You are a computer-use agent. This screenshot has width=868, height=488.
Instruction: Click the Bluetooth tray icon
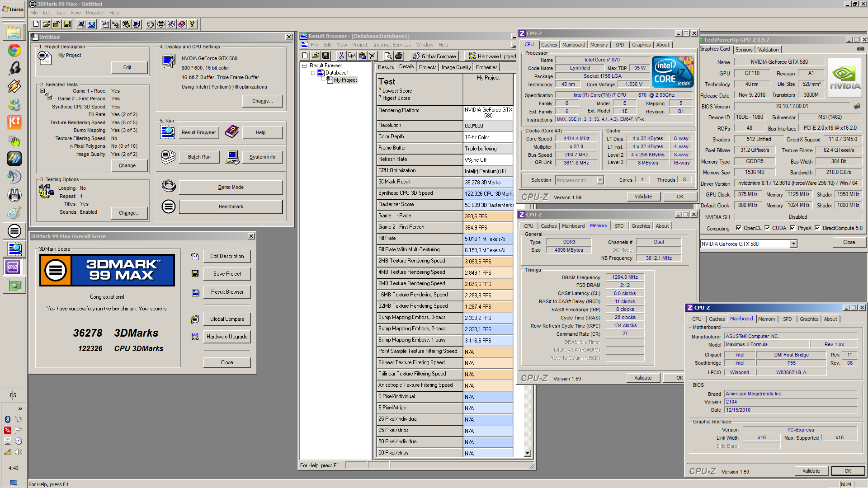(8, 419)
